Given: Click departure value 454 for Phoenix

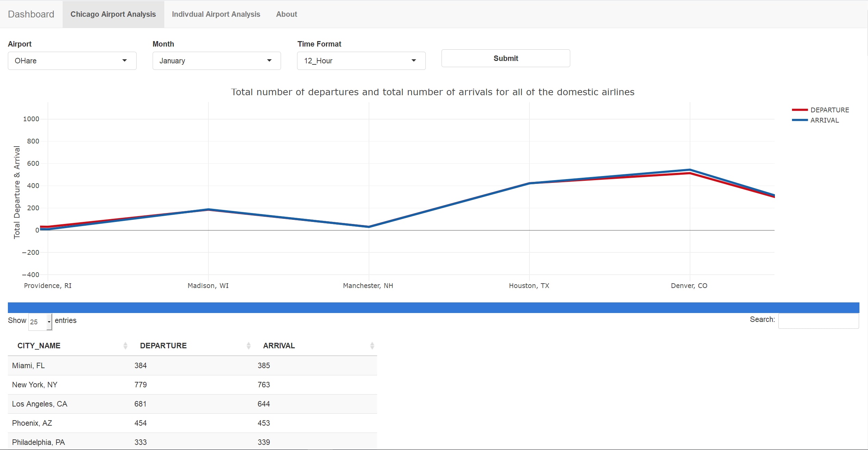Looking at the screenshot, I should [140, 423].
